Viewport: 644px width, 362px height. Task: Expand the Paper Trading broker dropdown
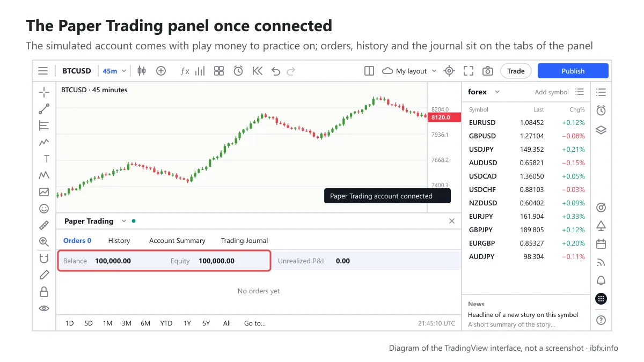123,221
